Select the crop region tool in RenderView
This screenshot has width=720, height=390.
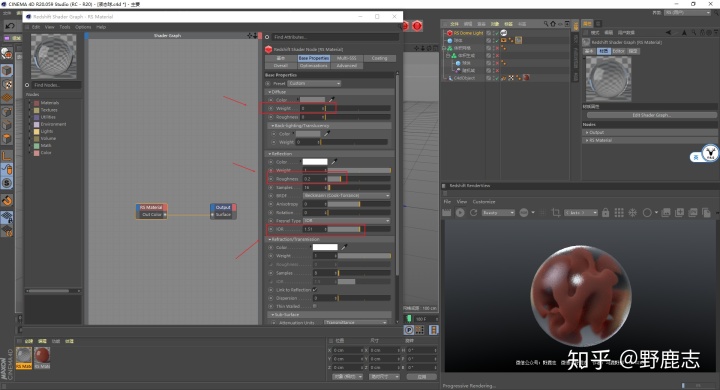click(556, 213)
